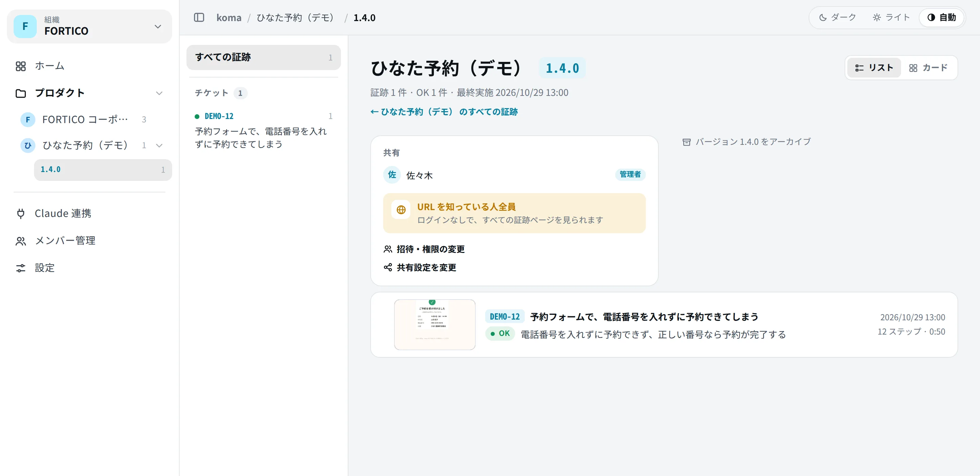
Task: Collapse the プロダクト section chevron
Action: click(x=159, y=93)
